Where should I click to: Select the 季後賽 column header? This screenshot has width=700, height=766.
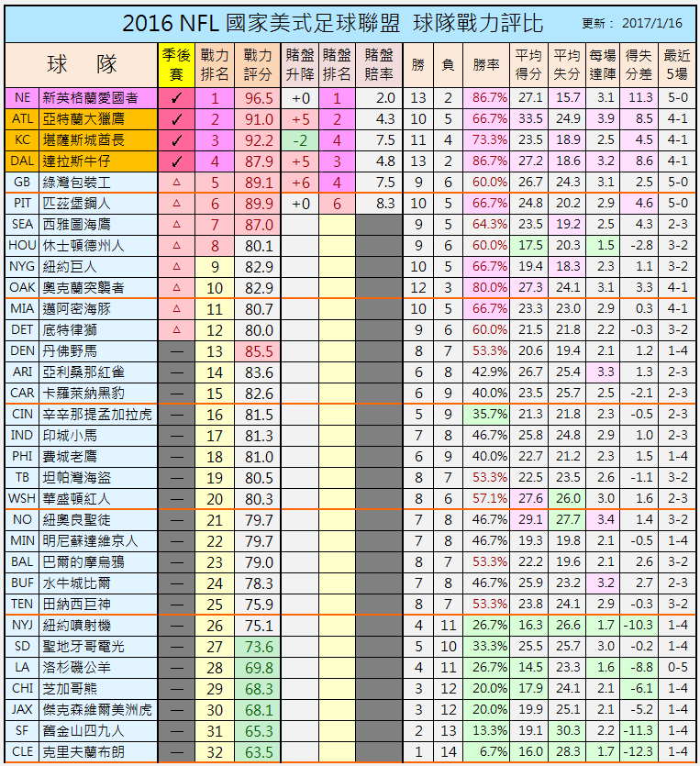tap(176, 64)
